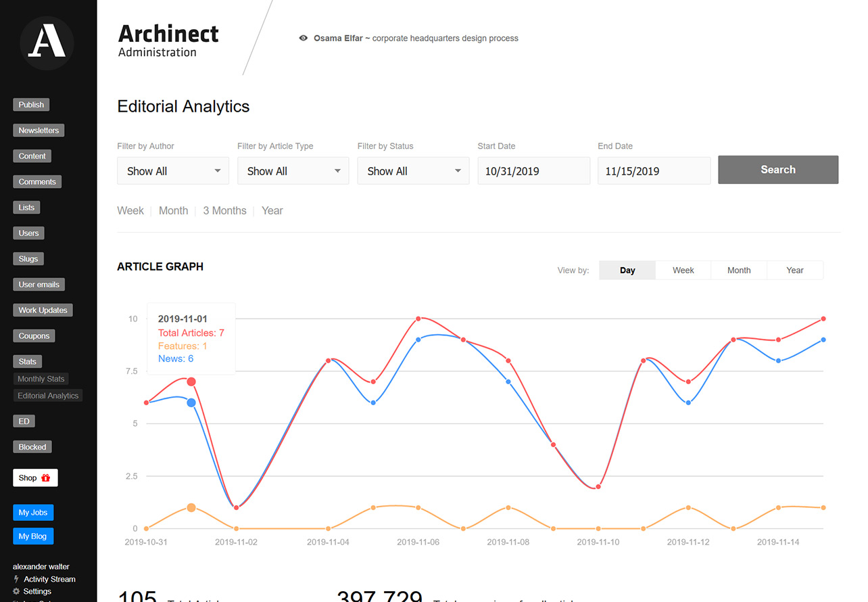Select the Week quick range link
868x602 pixels.
(130, 210)
